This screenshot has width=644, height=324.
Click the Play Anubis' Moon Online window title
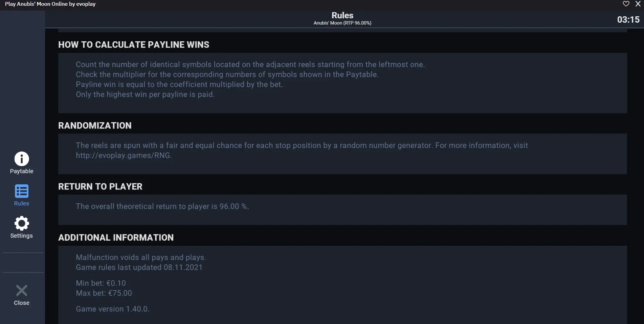[x=50, y=4]
